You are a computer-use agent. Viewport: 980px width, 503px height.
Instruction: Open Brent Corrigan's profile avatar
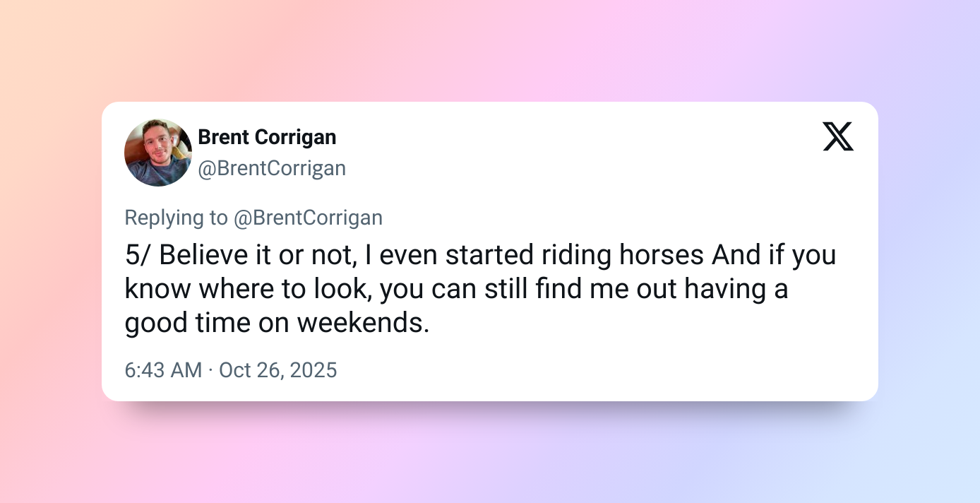(x=158, y=153)
